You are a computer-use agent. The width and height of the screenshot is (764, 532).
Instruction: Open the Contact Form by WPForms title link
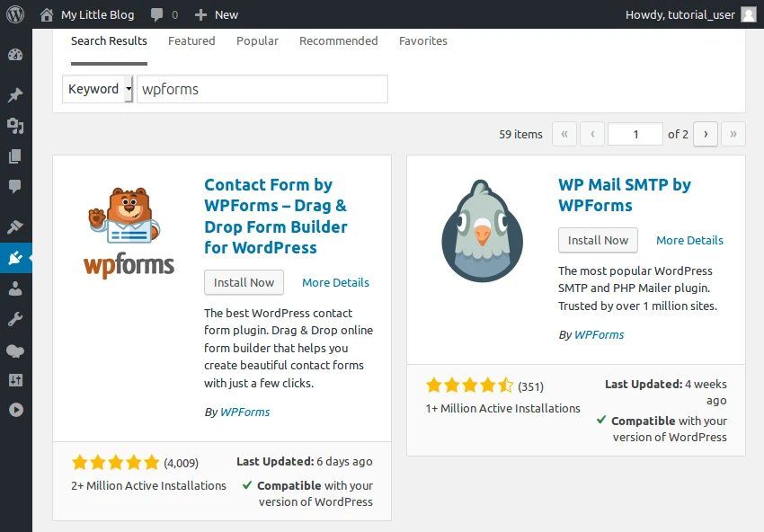pyautogui.click(x=276, y=216)
